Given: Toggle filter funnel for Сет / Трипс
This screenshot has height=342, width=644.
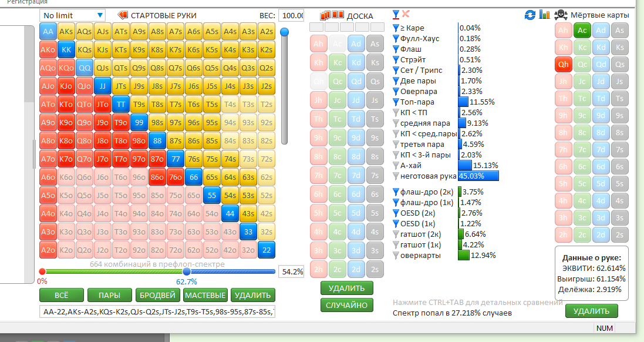Looking at the screenshot, I should click(x=396, y=71).
